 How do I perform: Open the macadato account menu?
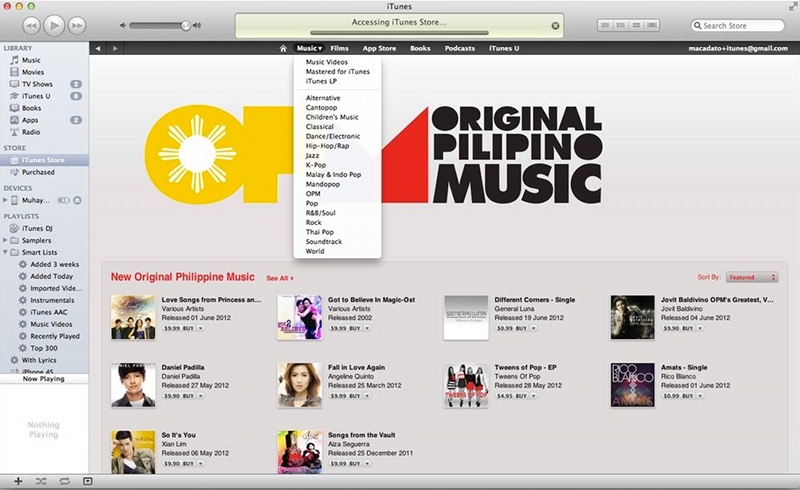(x=738, y=48)
